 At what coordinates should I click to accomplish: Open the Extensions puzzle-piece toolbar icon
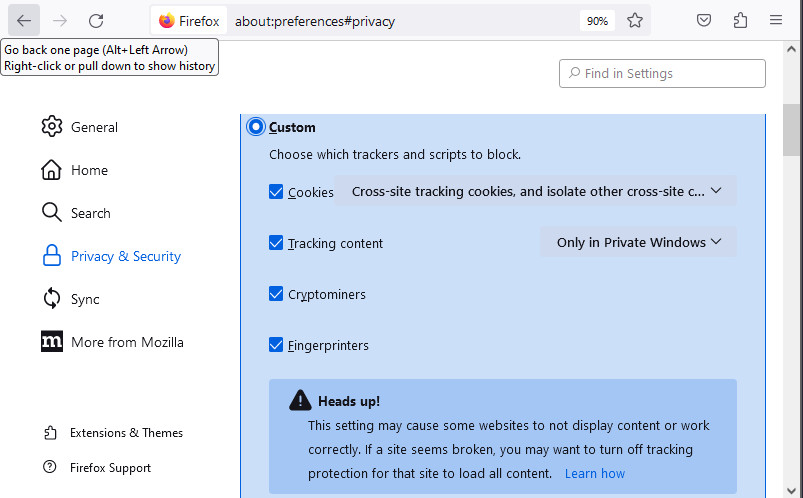741,20
